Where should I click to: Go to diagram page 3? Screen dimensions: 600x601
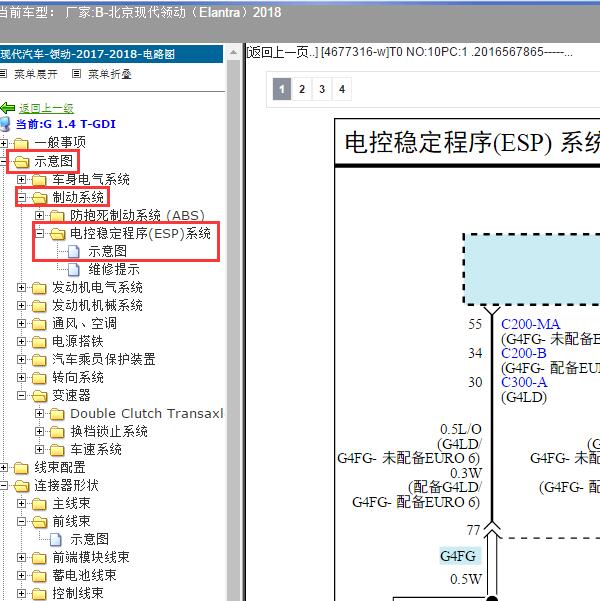click(x=322, y=89)
